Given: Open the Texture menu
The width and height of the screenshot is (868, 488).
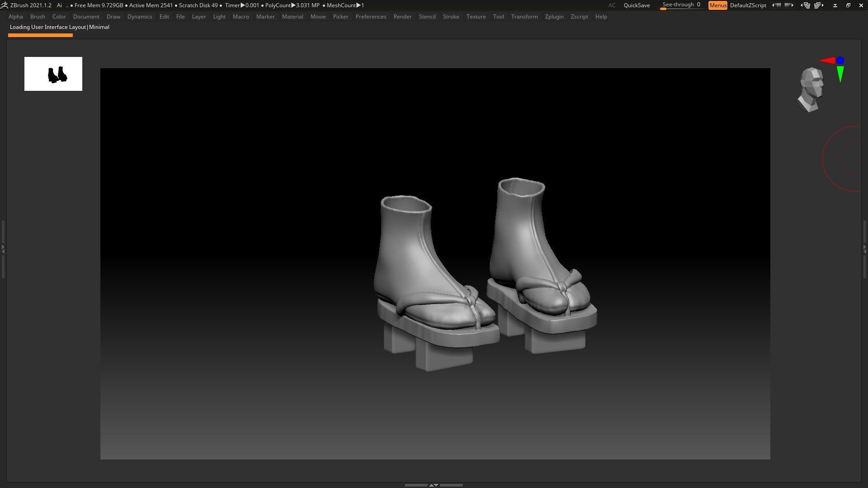Looking at the screenshot, I should click(476, 17).
